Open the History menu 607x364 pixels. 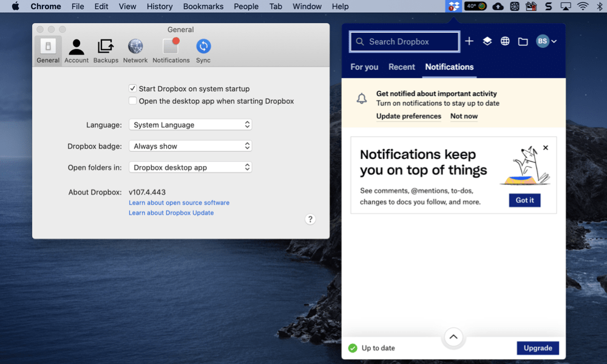click(160, 6)
